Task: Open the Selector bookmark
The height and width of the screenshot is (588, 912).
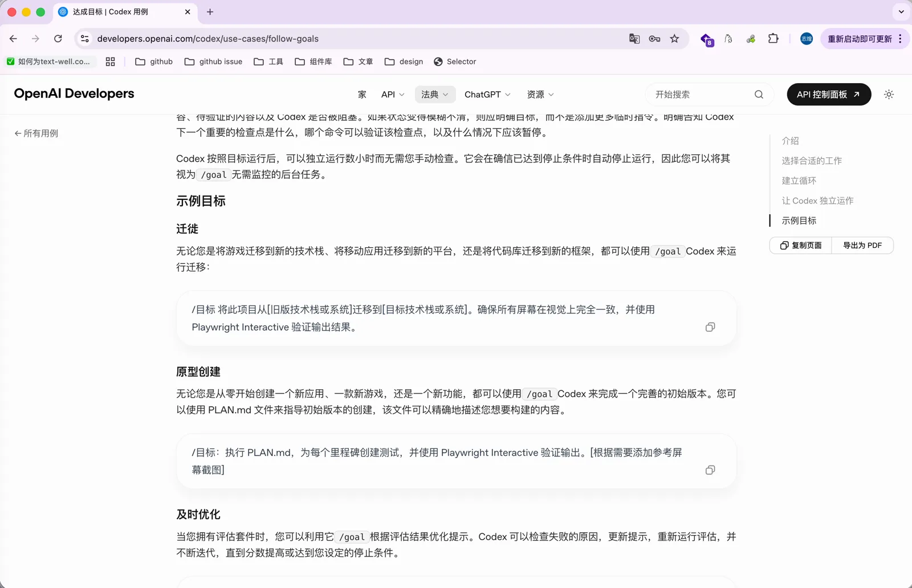Action: (x=455, y=62)
